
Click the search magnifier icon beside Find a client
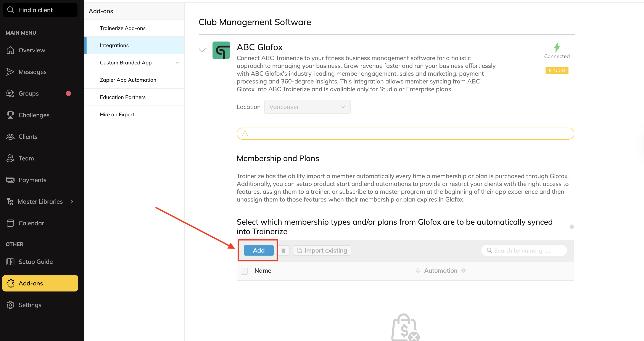pos(11,10)
